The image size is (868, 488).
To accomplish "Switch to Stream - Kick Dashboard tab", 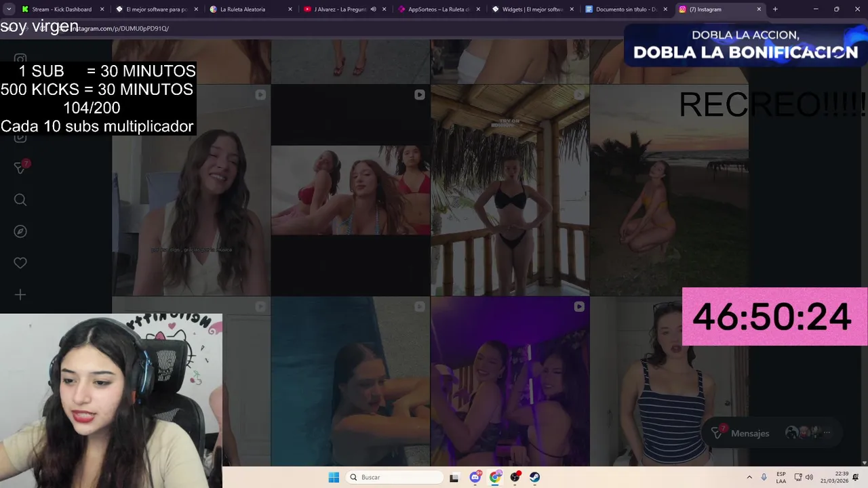I will [61, 9].
